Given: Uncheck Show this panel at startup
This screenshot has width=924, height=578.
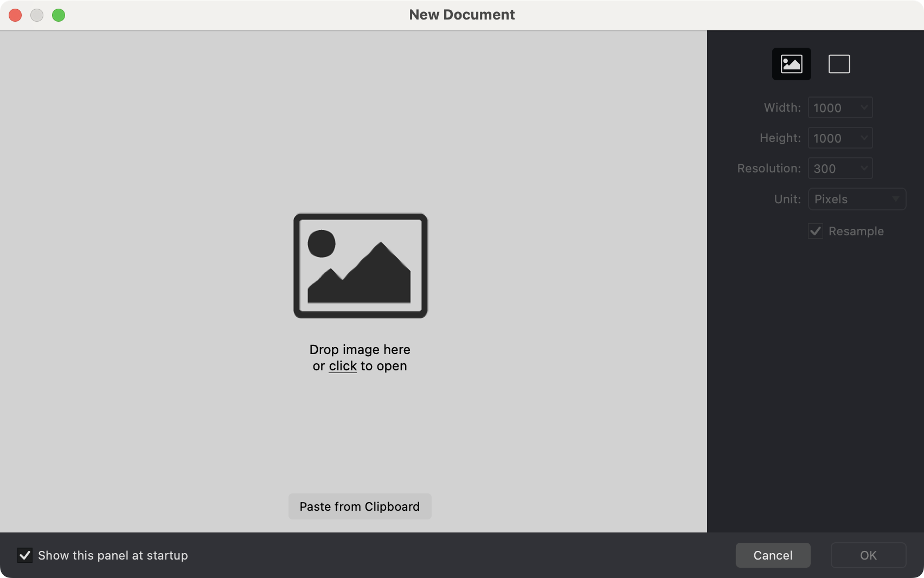Looking at the screenshot, I should pos(25,555).
